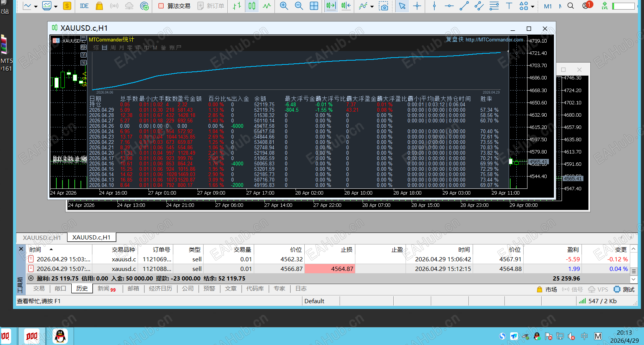The height and width of the screenshot is (345, 644).
Task: Open the 新闻 news tab
Action: tap(106, 289)
